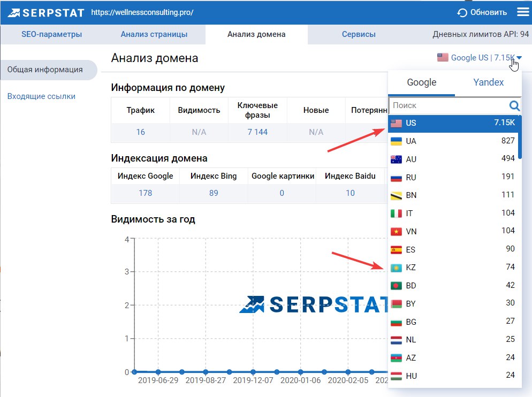The height and width of the screenshot is (397, 532).
Task: Click the Дневных лимитов API text
Action: point(481,34)
